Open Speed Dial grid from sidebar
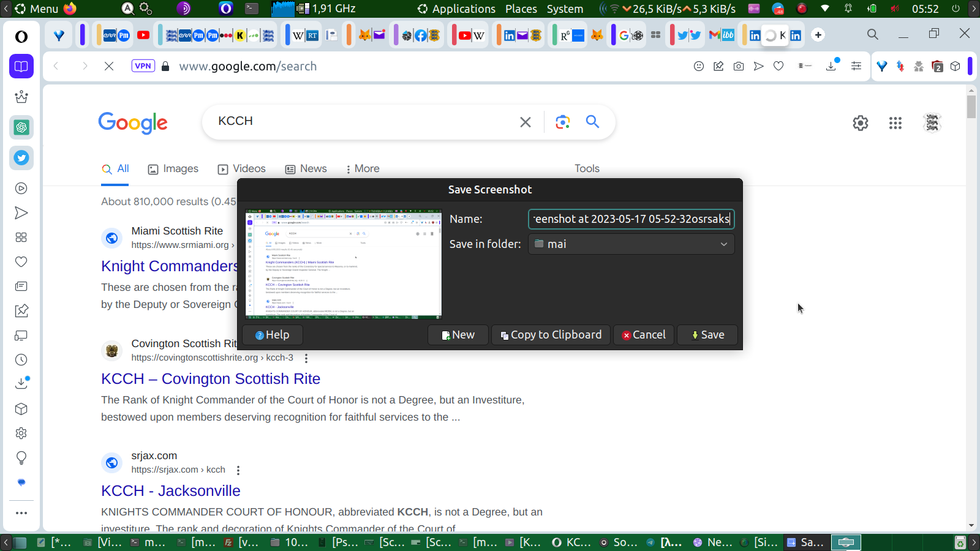980x551 pixels. click(x=21, y=238)
